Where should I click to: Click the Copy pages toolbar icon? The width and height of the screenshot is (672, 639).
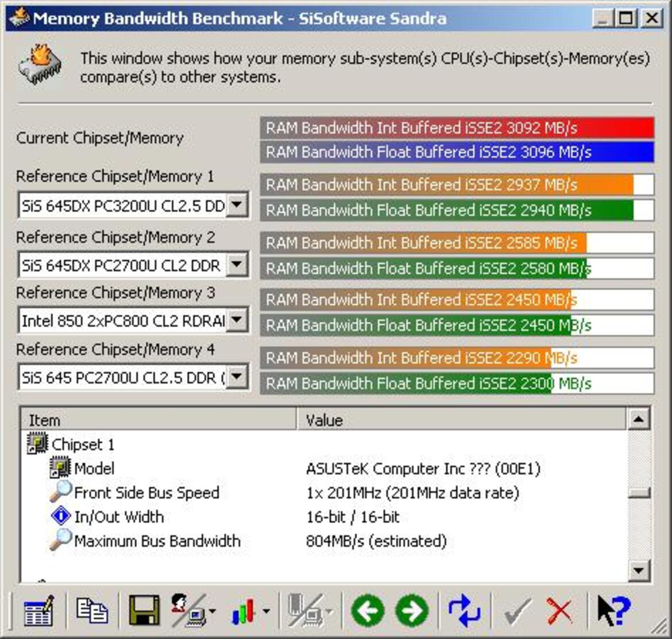tap(92, 610)
